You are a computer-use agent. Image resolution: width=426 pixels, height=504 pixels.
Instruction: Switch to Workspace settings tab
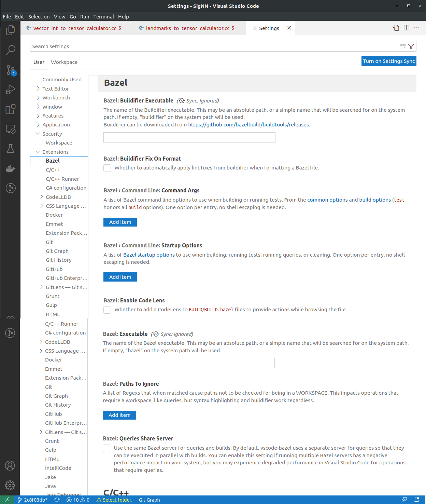64,62
